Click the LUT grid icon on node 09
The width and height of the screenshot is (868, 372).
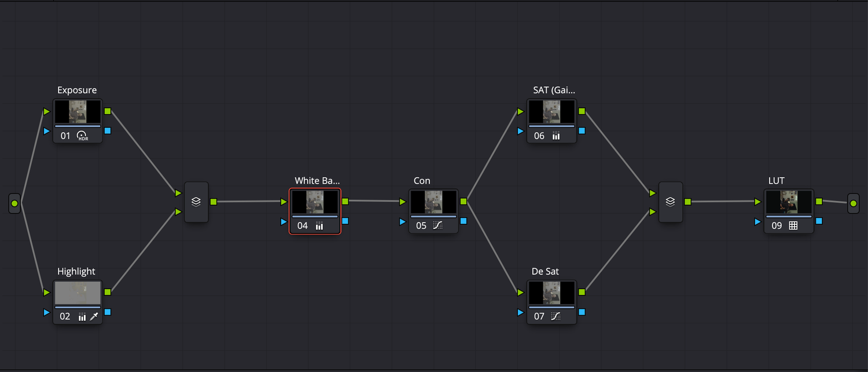pos(793,226)
